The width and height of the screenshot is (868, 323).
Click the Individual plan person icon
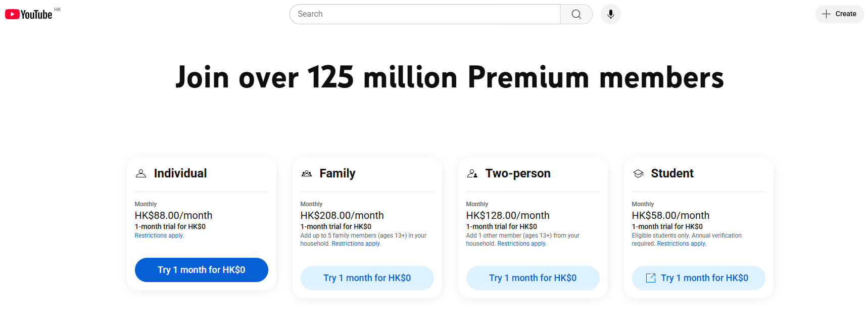pyautogui.click(x=141, y=173)
